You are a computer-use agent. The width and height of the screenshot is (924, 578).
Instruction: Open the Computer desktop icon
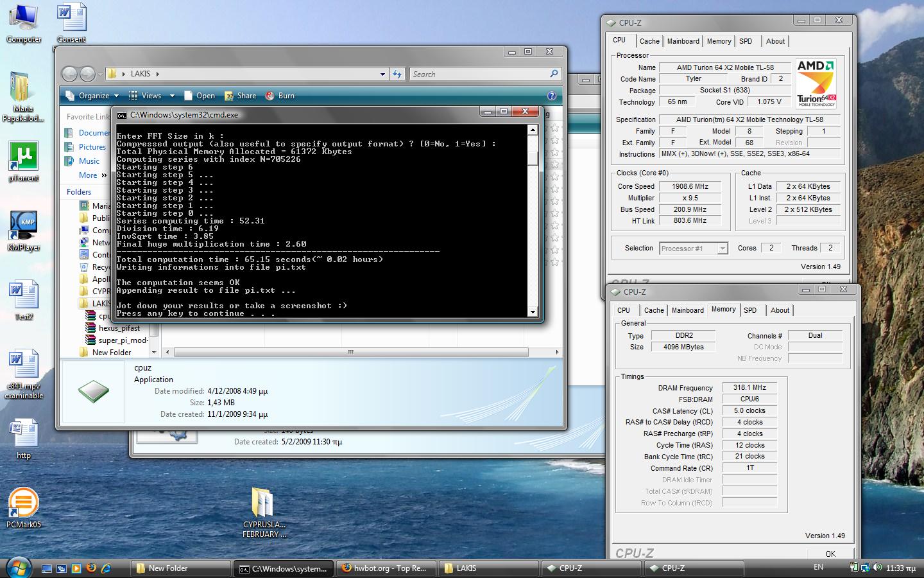pyautogui.click(x=24, y=23)
